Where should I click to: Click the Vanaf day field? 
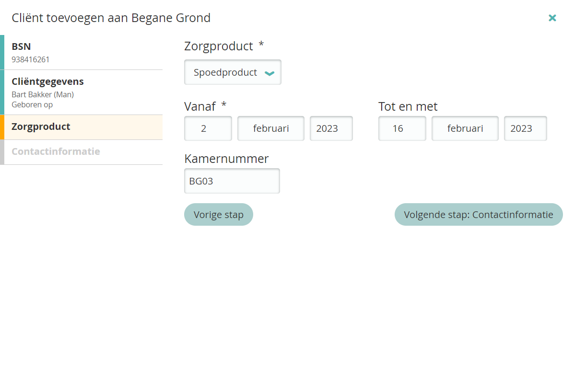208,128
